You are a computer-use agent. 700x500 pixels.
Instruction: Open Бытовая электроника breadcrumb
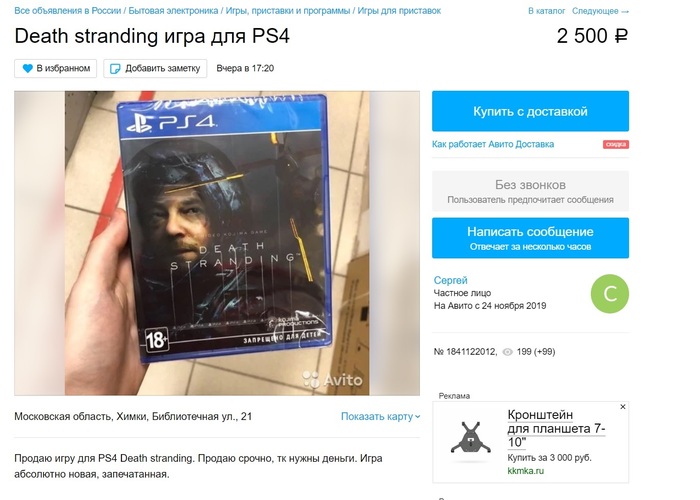[173, 11]
